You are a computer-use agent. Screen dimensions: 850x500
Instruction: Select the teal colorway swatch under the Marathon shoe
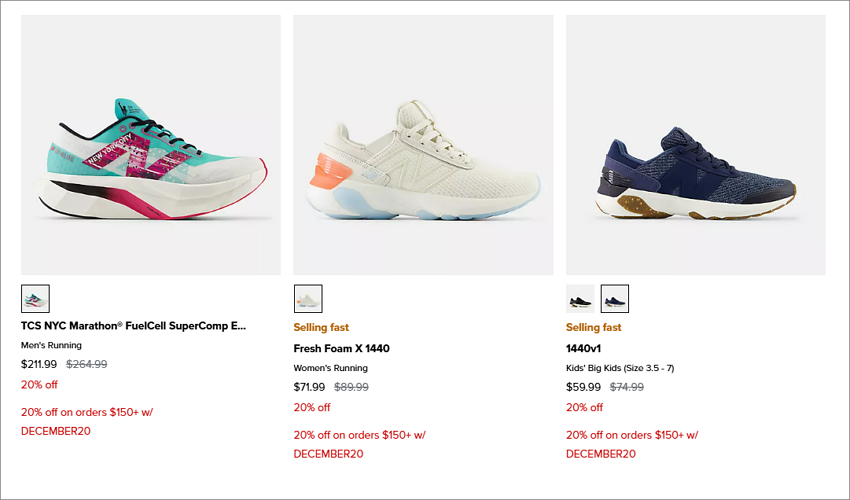tap(35, 299)
